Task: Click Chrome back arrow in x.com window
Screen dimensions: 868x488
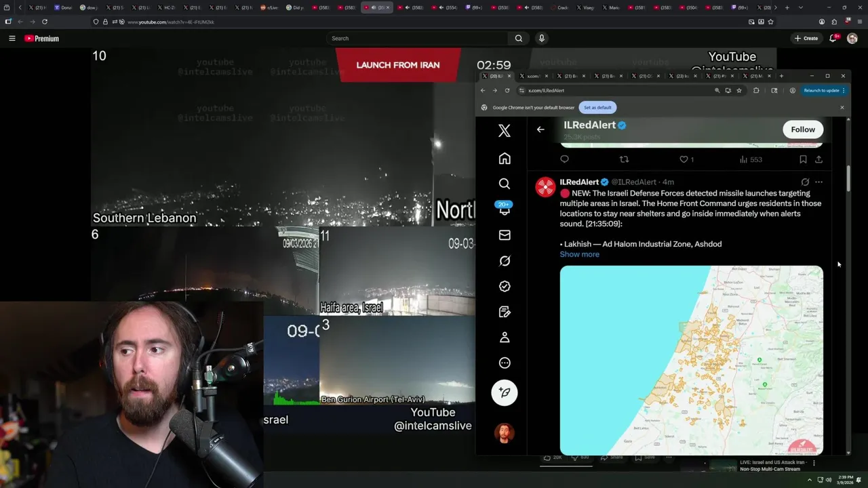Action: pyautogui.click(x=483, y=90)
